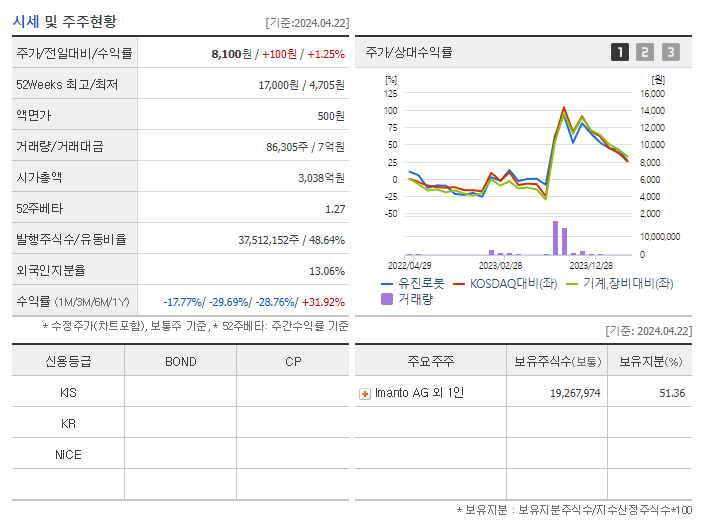Select the 17,000원 / 4,705원 value

[x=301, y=85]
